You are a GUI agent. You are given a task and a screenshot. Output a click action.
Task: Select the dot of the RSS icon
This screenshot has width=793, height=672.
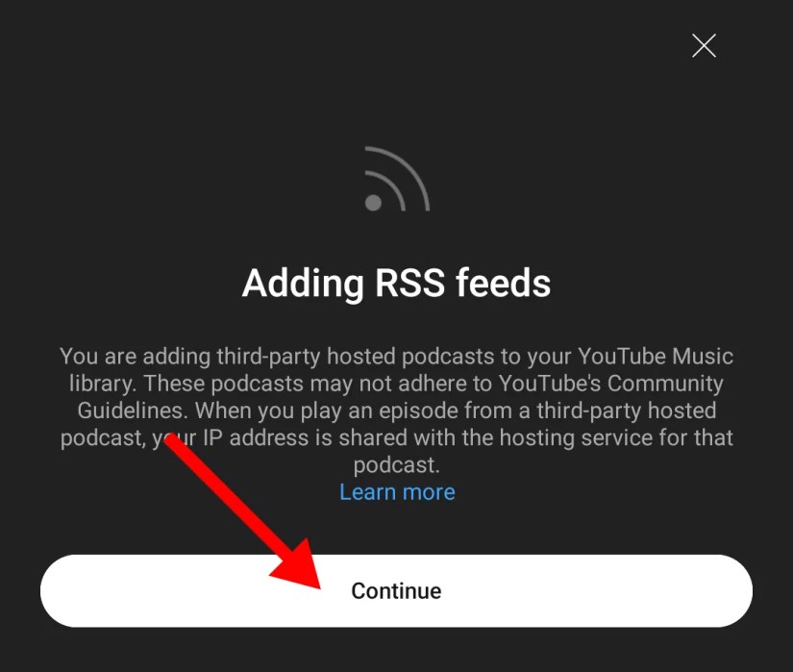point(373,203)
